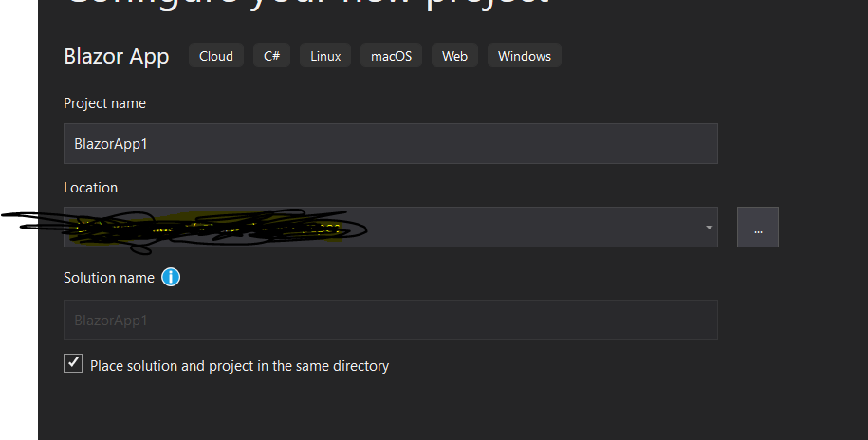The width and height of the screenshot is (868, 440).
Task: Click the 'Location' label
Action: point(90,188)
